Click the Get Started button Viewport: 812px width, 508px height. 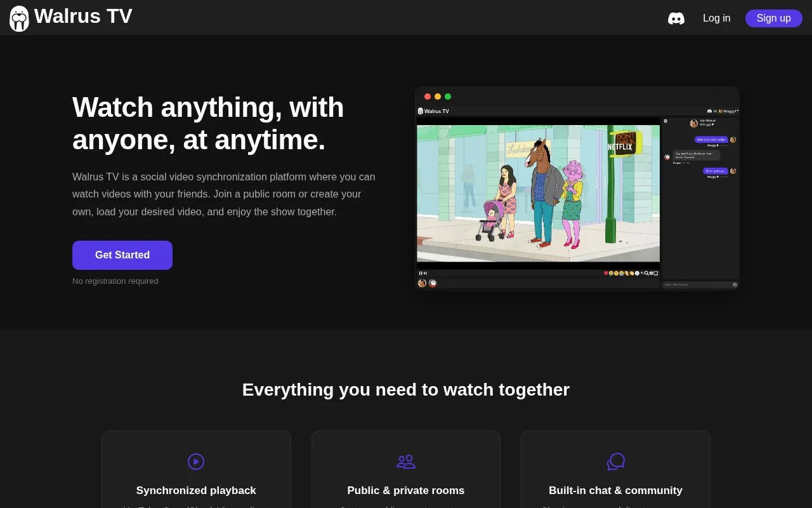[122, 255]
